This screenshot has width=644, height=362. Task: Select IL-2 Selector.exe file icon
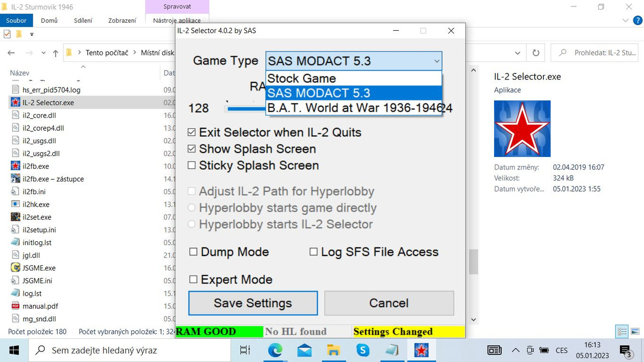point(15,103)
